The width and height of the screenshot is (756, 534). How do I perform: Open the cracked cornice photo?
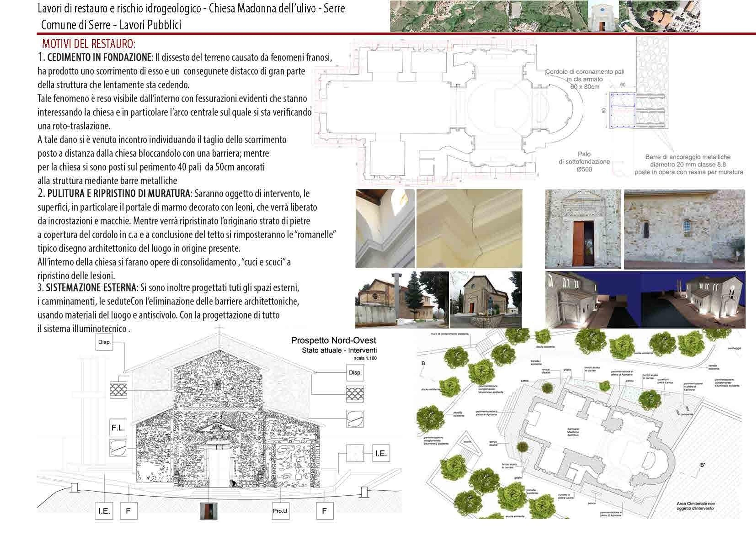(x=469, y=228)
